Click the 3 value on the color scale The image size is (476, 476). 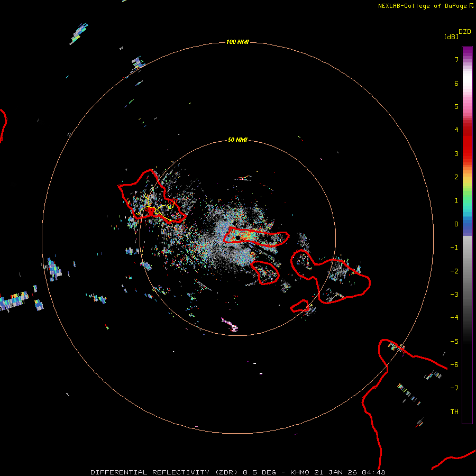coord(456,153)
